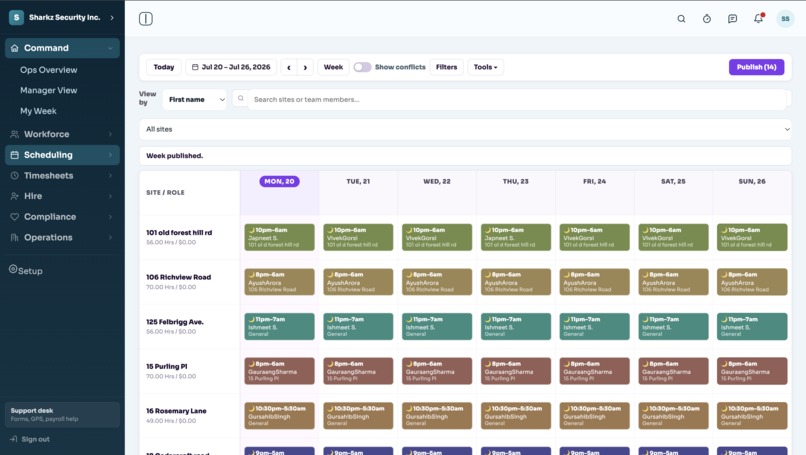The height and width of the screenshot is (455, 806).
Task: Click the Sign out arrow icon
Action: click(13, 439)
